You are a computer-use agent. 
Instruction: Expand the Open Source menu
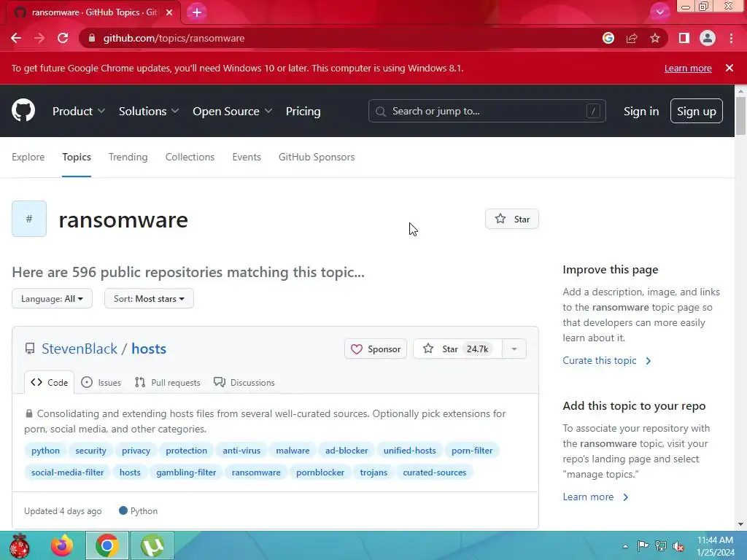233,111
